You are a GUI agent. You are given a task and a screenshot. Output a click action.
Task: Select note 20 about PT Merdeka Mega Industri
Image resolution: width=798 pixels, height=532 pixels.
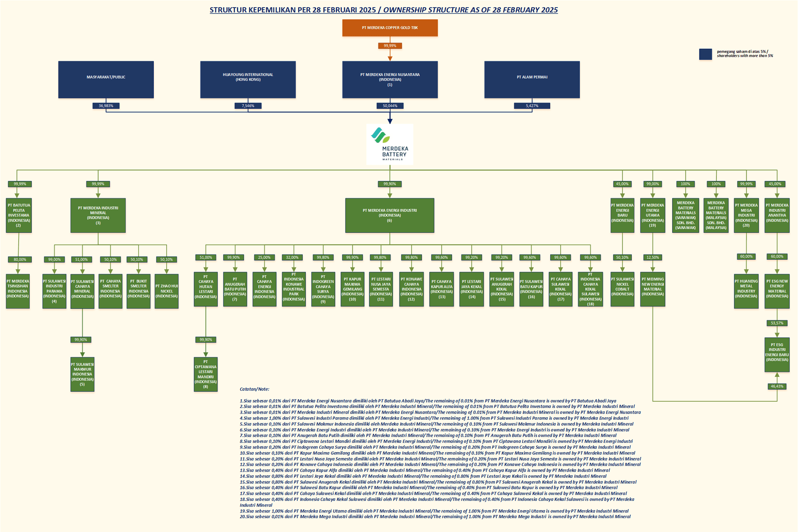click(x=435, y=516)
